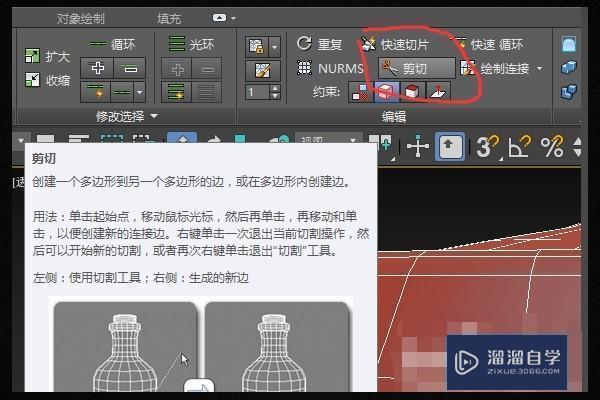Image resolution: width=600 pixels, height=400 pixels.
Task: Set the 约束 constraint to edge
Action: [386, 92]
